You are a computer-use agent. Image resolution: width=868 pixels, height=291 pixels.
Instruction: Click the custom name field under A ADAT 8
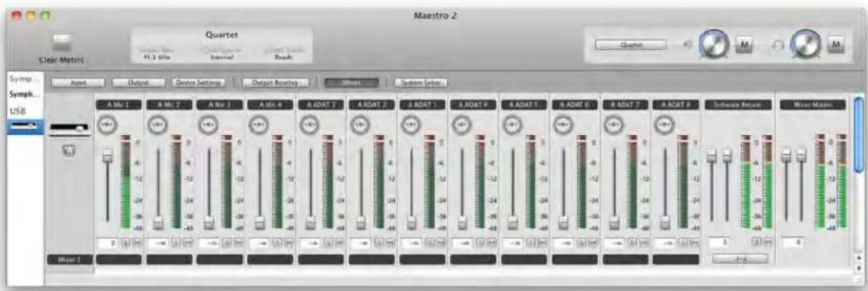coord(675,260)
